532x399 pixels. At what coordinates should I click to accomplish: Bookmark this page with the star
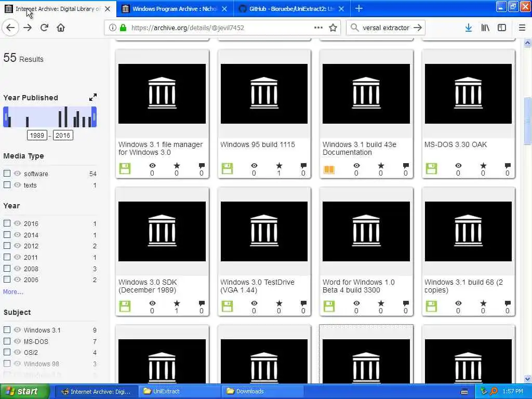click(x=333, y=28)
